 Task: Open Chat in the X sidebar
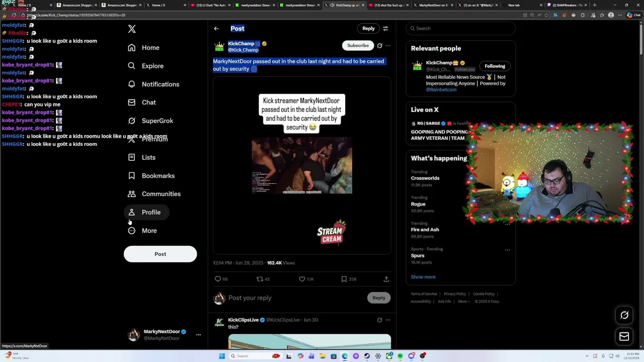click(142, 103)
